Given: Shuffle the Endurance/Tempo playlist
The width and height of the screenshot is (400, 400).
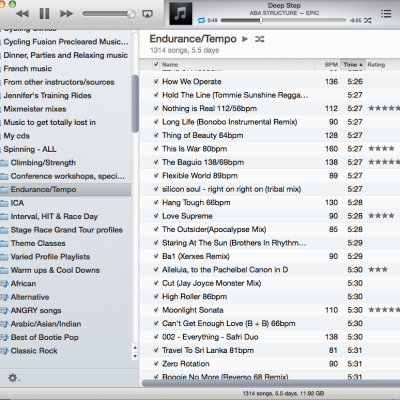Looking at the screenshot, I should tap(260, 39).
